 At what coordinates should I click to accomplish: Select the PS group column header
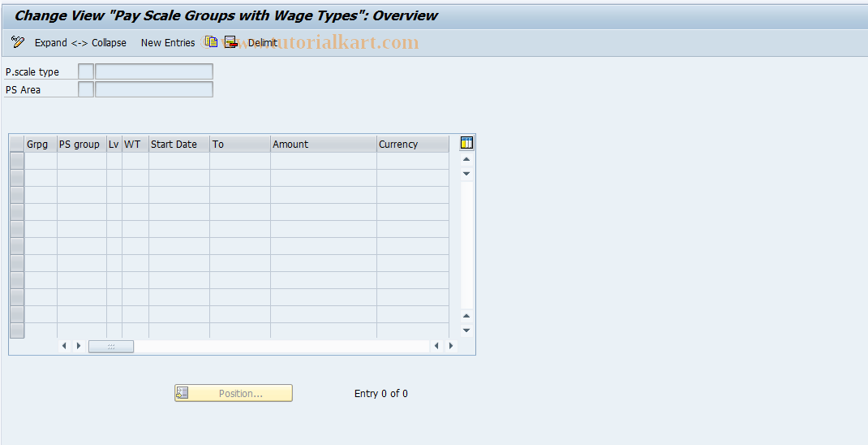(82, 144)
